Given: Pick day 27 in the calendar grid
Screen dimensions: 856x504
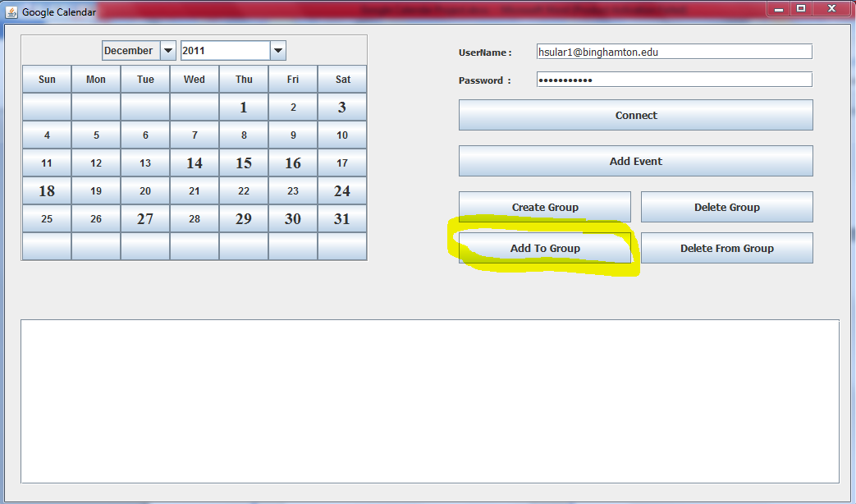Looking at the screenshot, I should point(145,219).
